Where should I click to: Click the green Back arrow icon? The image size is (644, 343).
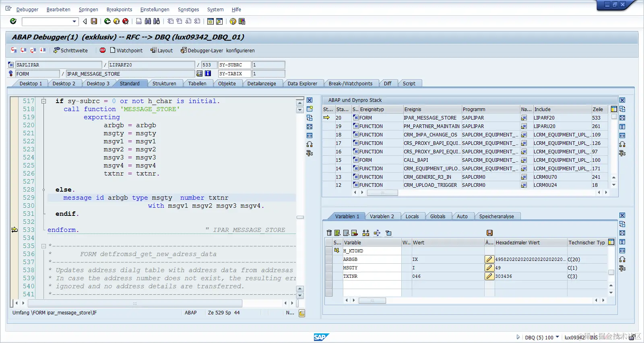pyautogui.click(x=107, y=21)
